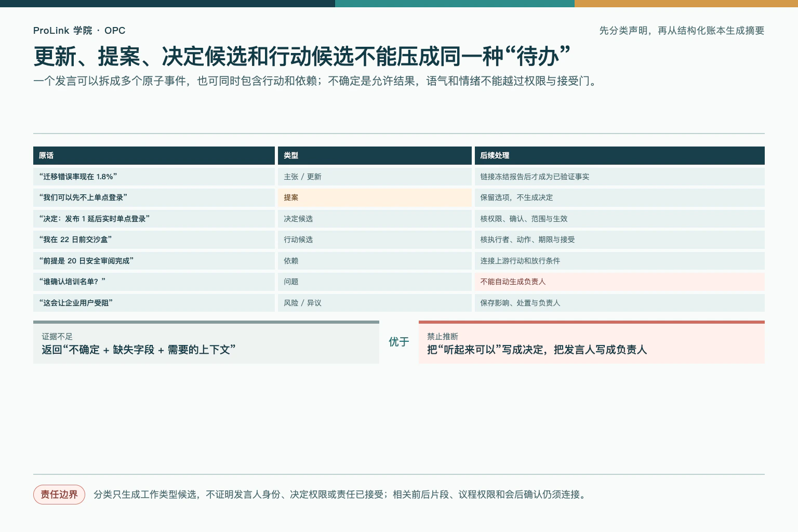Select cell “前提是 20 日安全审阅完成”

click(154, 261)
